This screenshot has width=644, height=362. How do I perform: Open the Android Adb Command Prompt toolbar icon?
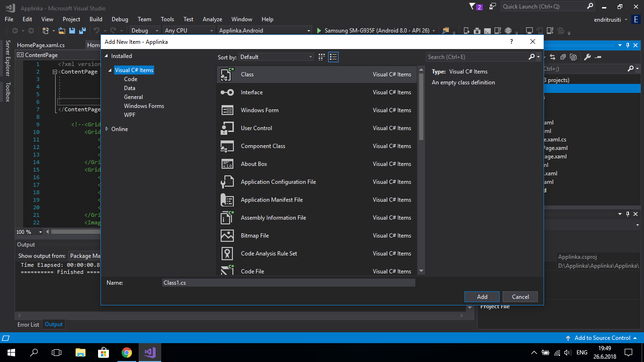click(x=487, y=30)
